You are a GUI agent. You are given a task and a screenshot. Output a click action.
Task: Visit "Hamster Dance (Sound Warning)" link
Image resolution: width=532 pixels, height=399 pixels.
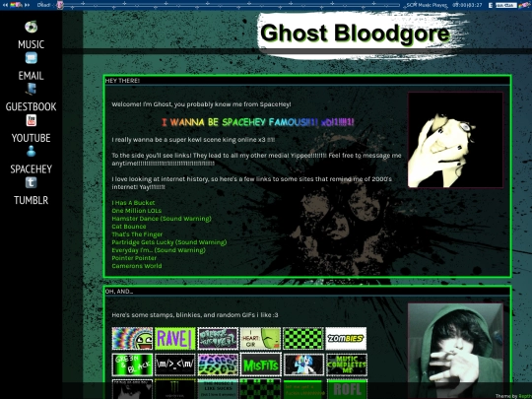[x=162, y=219]
